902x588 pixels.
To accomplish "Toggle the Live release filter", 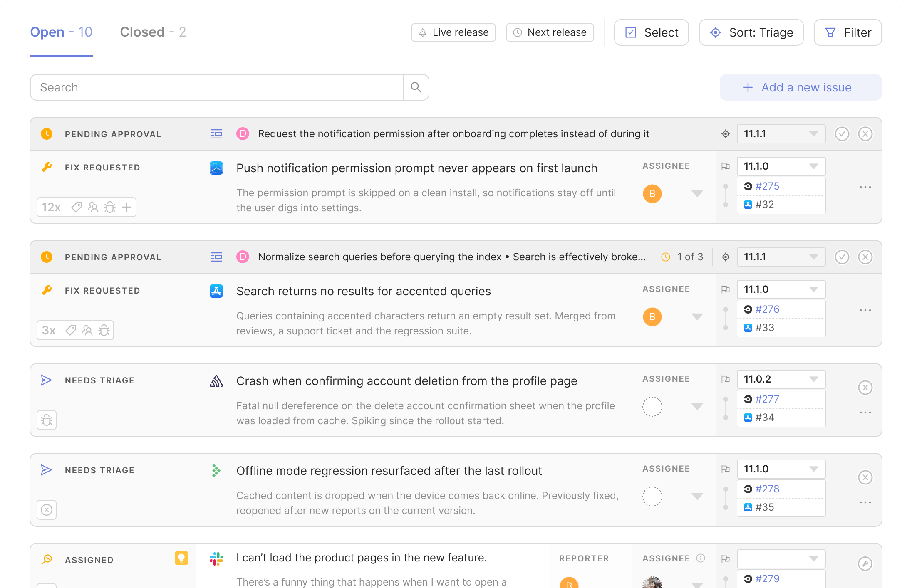I will coord(453,32).
